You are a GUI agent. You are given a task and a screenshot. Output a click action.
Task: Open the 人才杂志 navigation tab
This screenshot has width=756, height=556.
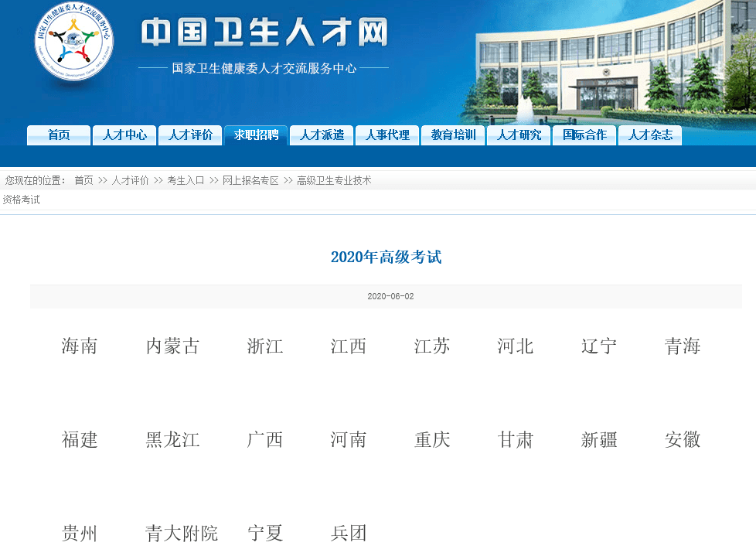coord(650,135)
